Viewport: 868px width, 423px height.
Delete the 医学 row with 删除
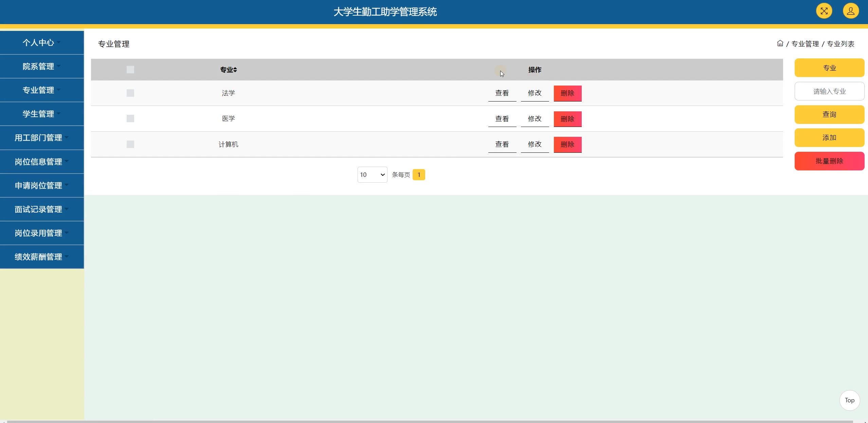coord(567,119)
